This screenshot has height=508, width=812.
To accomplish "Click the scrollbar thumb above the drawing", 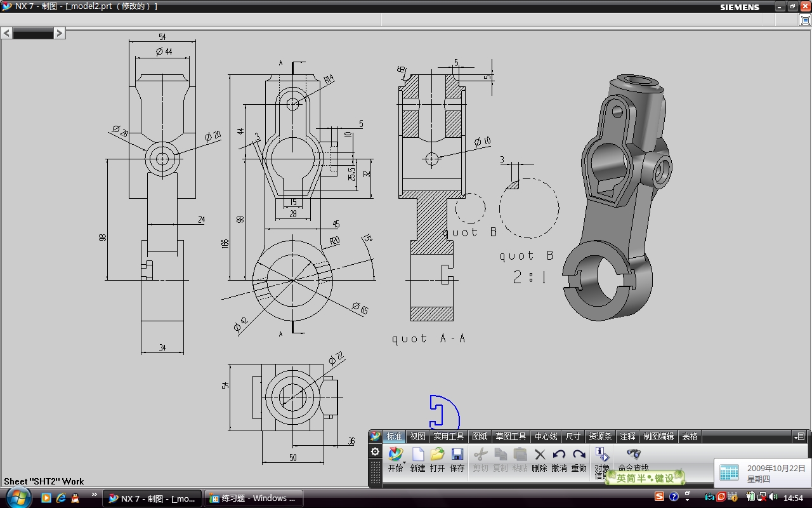I will 34,33.
